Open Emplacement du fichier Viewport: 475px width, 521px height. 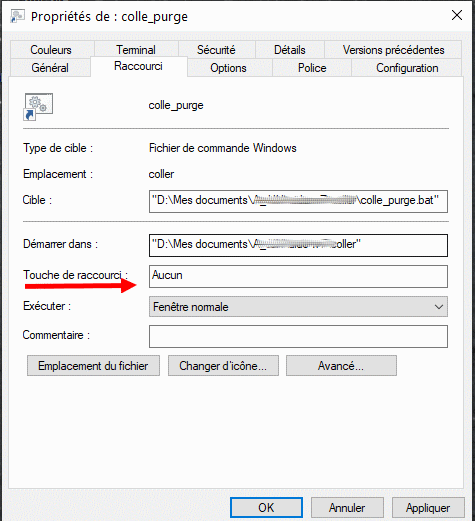93,366
